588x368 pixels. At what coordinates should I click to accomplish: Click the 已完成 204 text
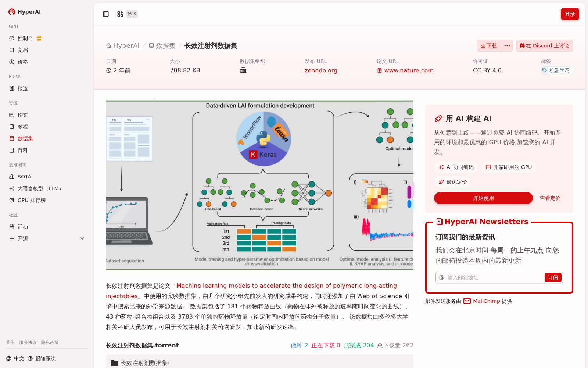[x=358, y=345]
